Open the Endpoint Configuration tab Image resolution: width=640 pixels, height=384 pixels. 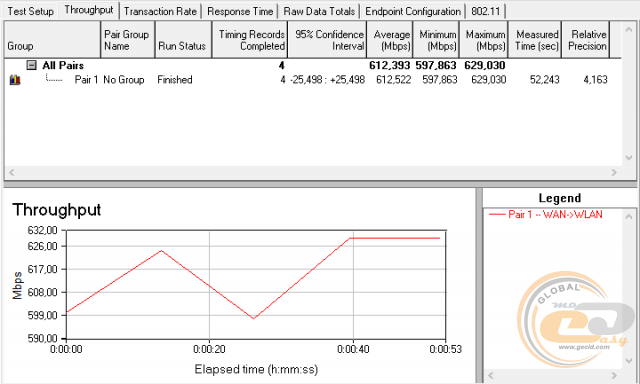coord(413,11)
